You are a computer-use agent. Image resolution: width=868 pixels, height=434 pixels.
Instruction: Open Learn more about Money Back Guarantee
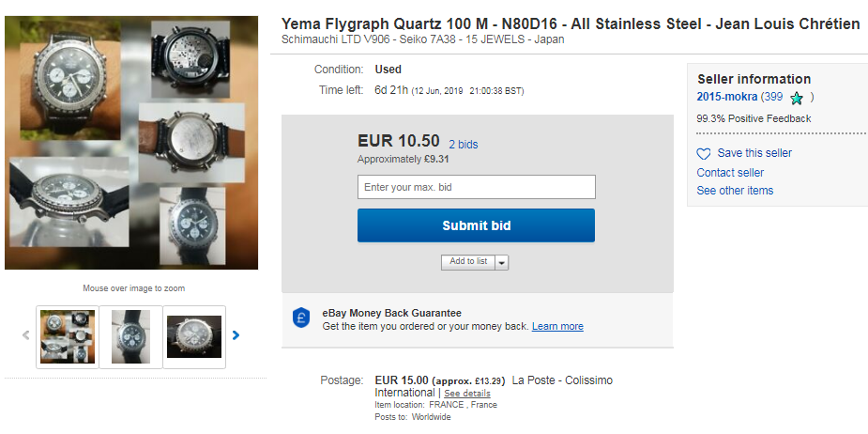[557, 327]
